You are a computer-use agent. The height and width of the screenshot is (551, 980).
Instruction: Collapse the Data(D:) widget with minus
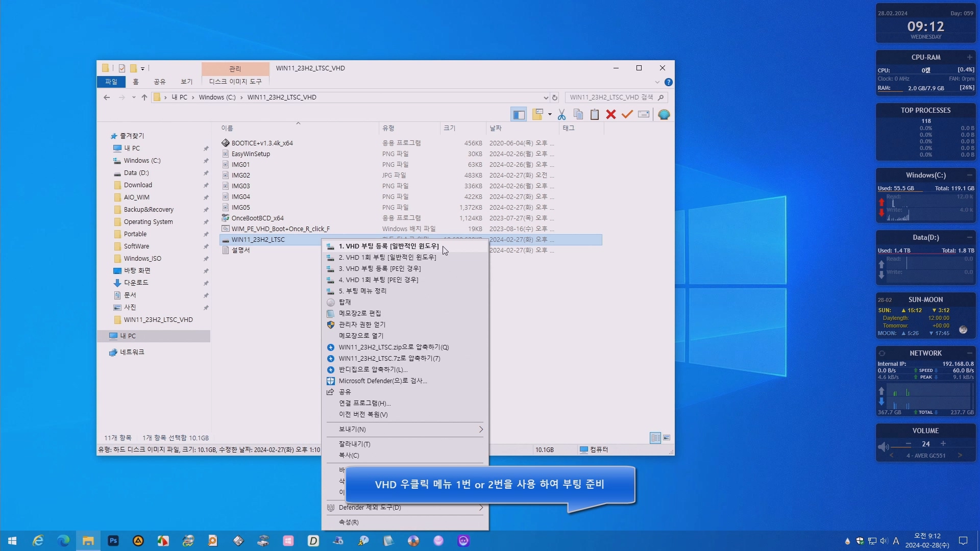[x=969, y=238]
